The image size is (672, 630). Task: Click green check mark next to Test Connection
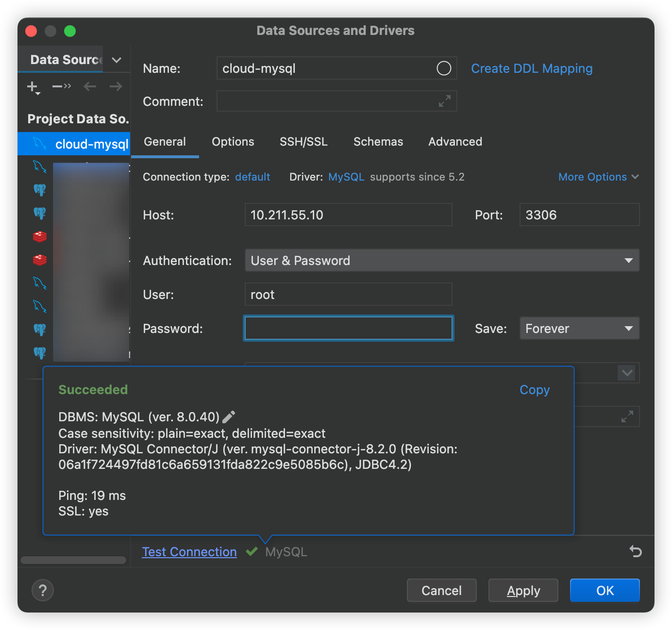(x=252, y=551)
